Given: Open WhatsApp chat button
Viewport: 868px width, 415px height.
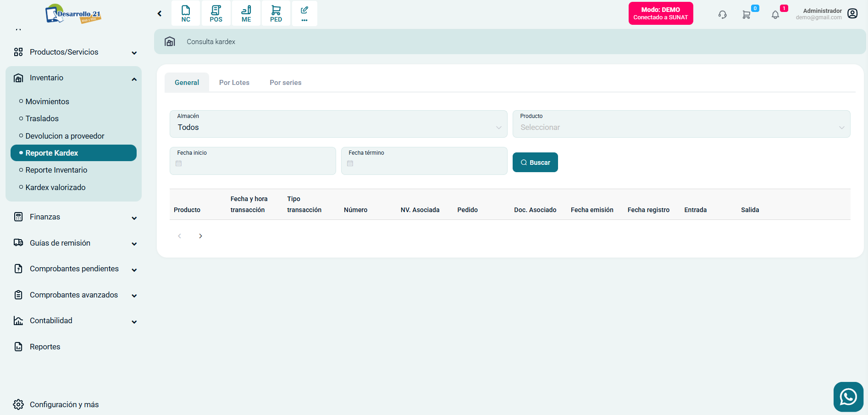Looking at the screenshot, I should click(x=848, y=397).
